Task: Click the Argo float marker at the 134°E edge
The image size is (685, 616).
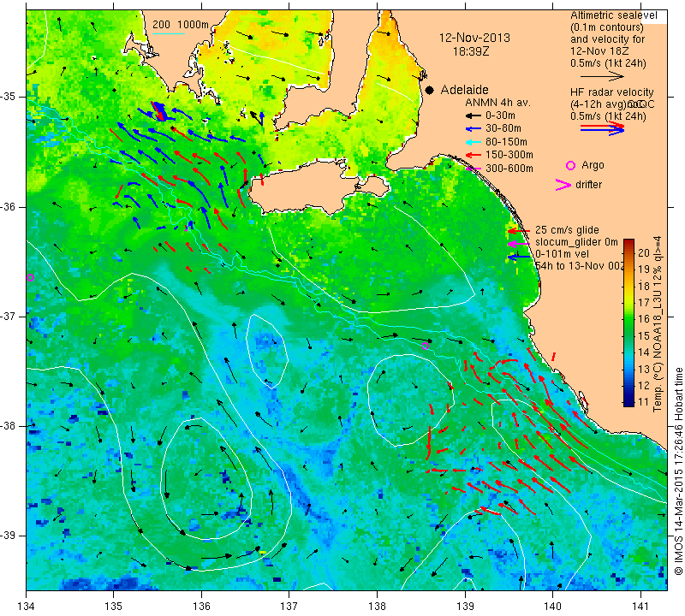Action: [x=30, y=278]
